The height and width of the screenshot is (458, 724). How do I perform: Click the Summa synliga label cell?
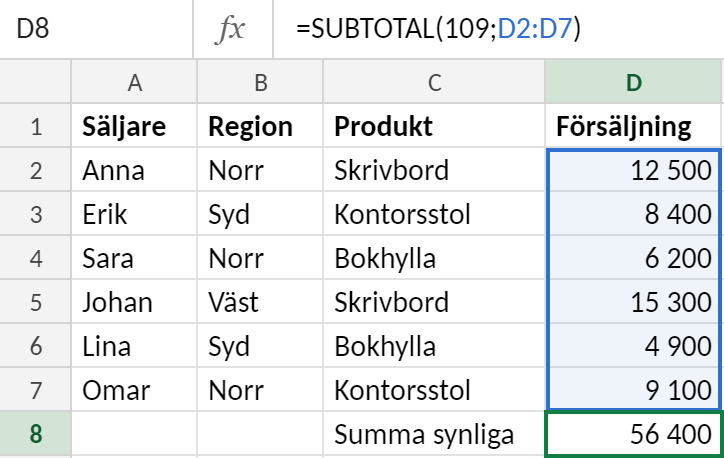434,434
